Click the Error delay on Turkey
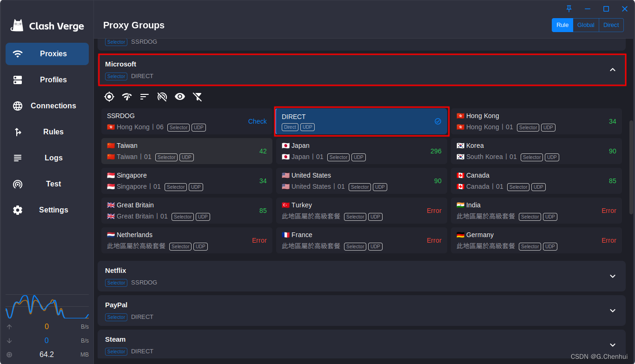The image size is (635, 364). pos(434,211)
